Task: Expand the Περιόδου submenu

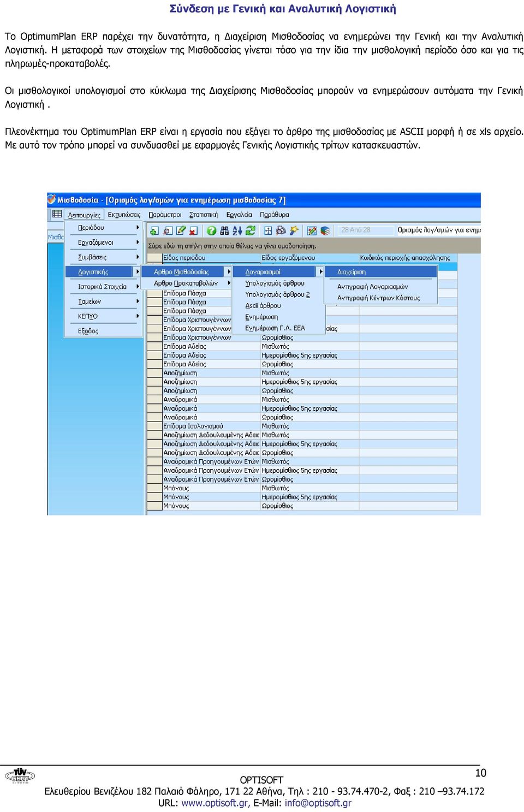Action: (x=103, y=228)
